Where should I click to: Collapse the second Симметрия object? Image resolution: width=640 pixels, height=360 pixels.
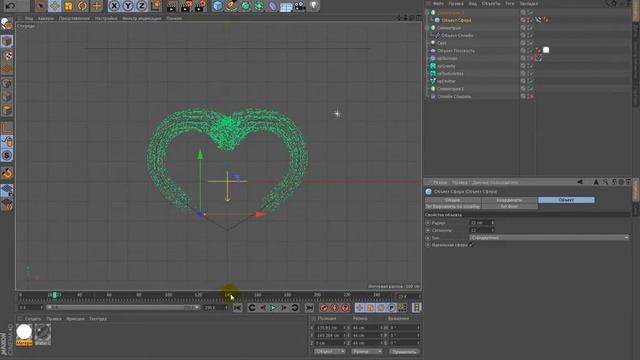coord(427,28)
